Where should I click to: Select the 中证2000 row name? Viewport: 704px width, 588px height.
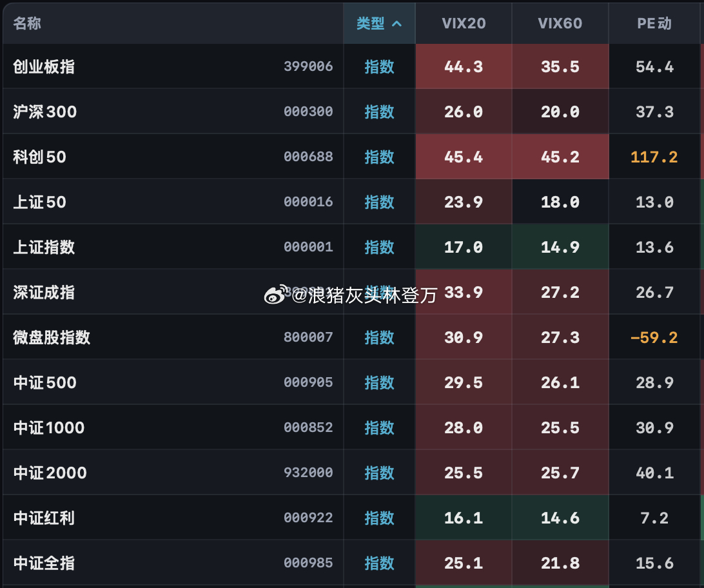(50, 473)
